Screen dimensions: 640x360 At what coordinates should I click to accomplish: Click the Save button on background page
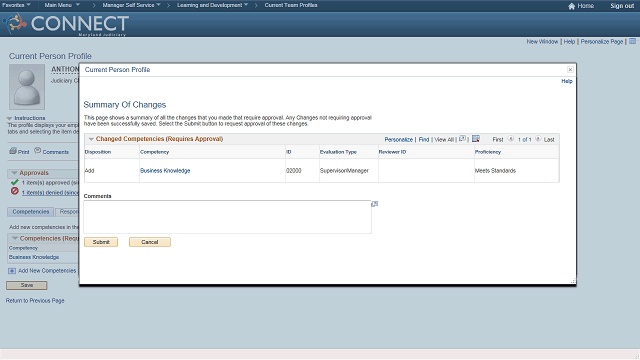(27, 285)
